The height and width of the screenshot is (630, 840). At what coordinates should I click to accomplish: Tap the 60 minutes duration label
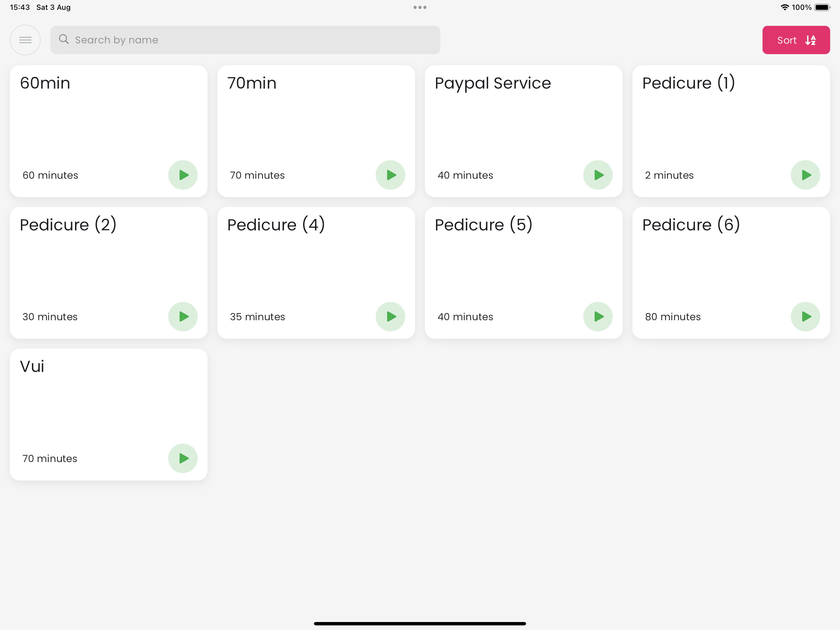(x=50, y=175)
